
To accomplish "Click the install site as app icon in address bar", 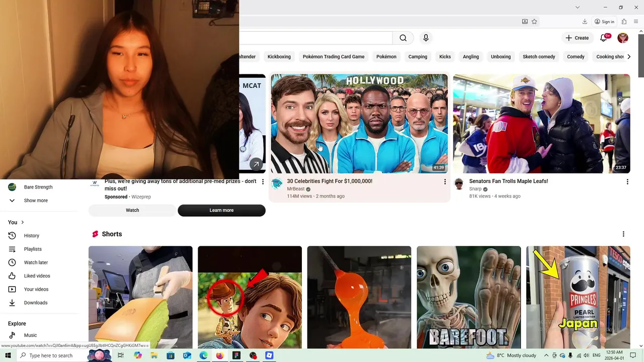I will pyautogui.click(x=525, y=22).
